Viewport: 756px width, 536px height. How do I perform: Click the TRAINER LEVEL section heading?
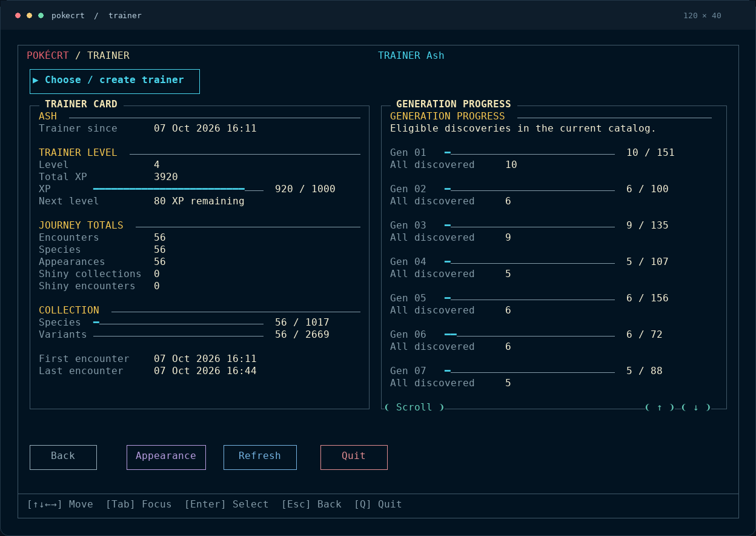[78, 153]
